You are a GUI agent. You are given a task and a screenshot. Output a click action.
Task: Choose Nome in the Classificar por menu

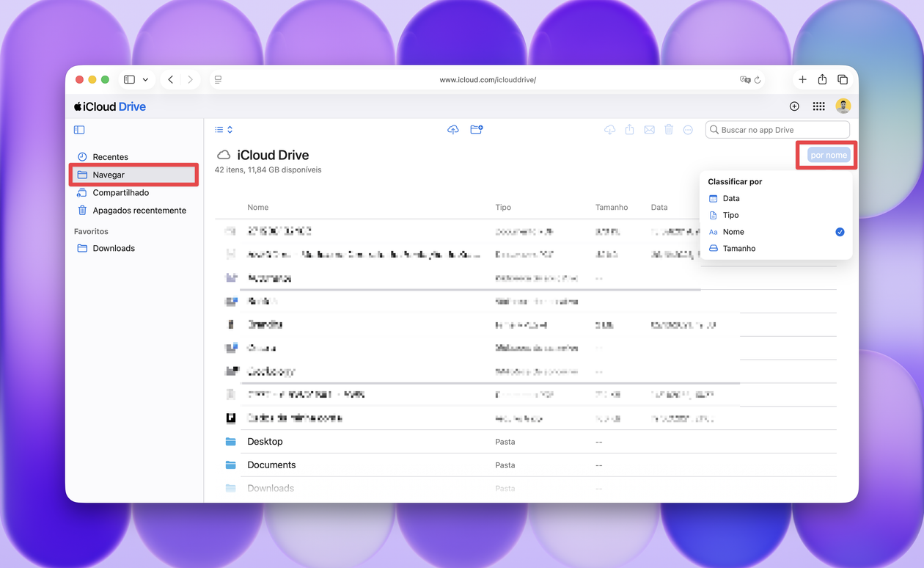click(776, 232)
